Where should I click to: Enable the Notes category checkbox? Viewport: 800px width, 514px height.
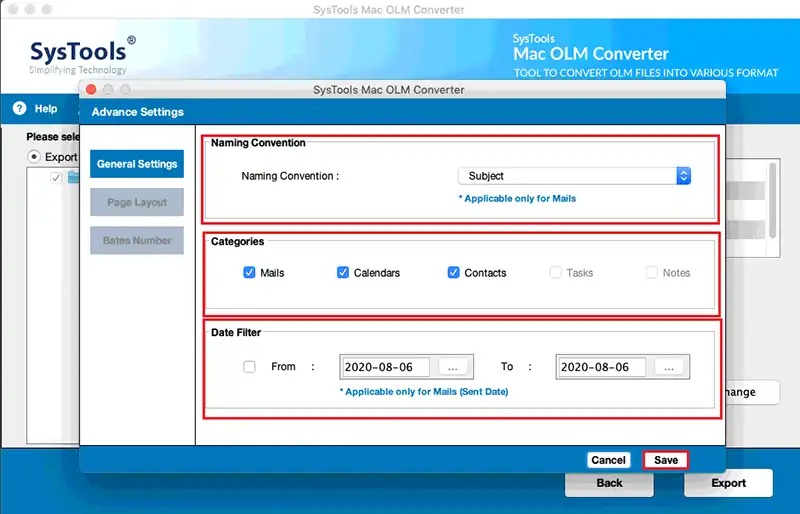(652, 273)
